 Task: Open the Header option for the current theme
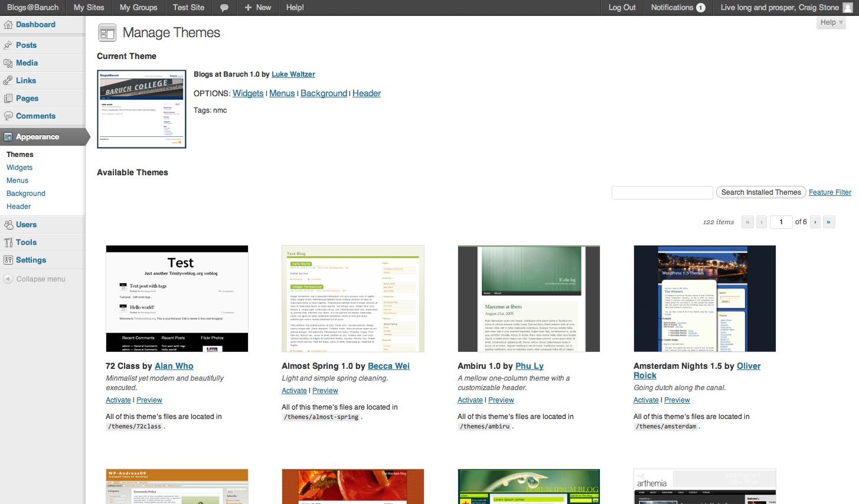[367, 93]
